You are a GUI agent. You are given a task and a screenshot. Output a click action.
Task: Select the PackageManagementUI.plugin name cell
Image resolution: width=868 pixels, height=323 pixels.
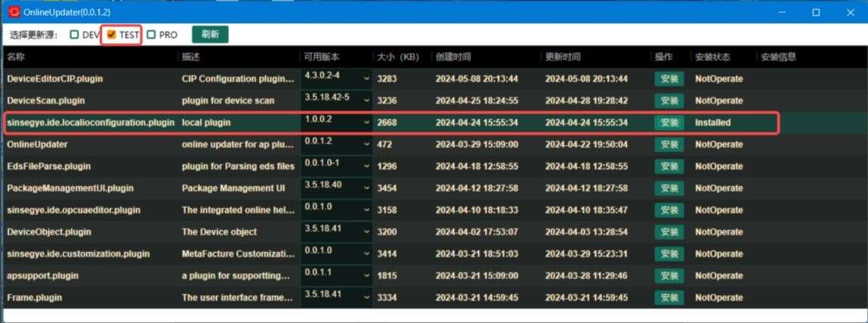(x=70, y=188)
